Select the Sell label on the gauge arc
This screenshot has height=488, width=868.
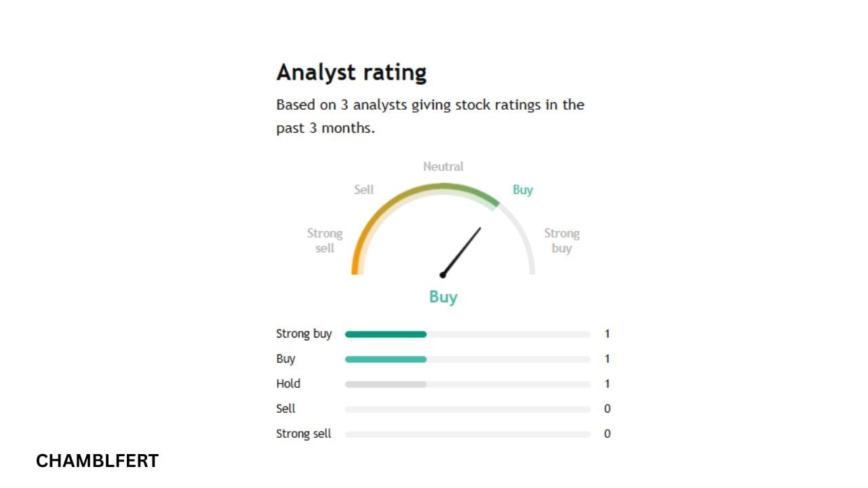(x=364, y=190)
